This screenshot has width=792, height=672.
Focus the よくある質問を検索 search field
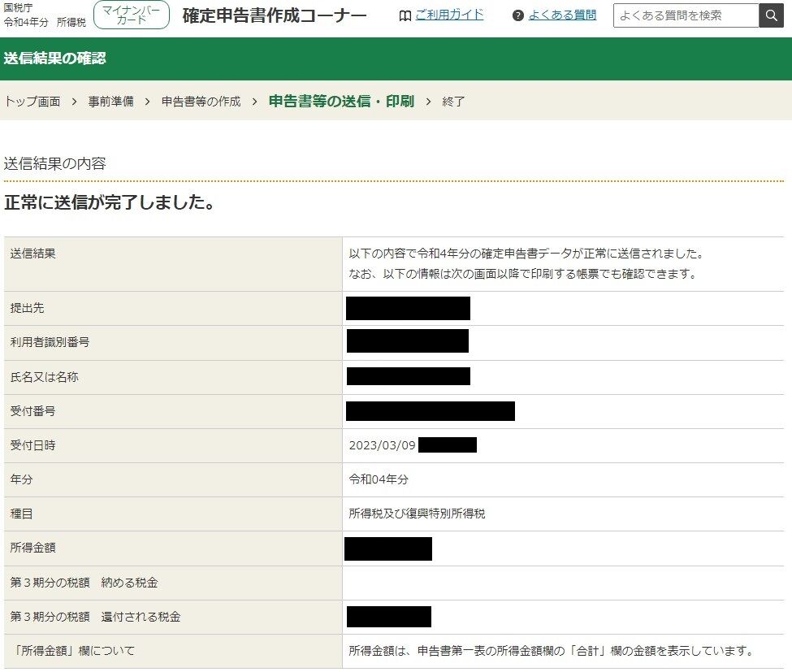pos(686,15)
